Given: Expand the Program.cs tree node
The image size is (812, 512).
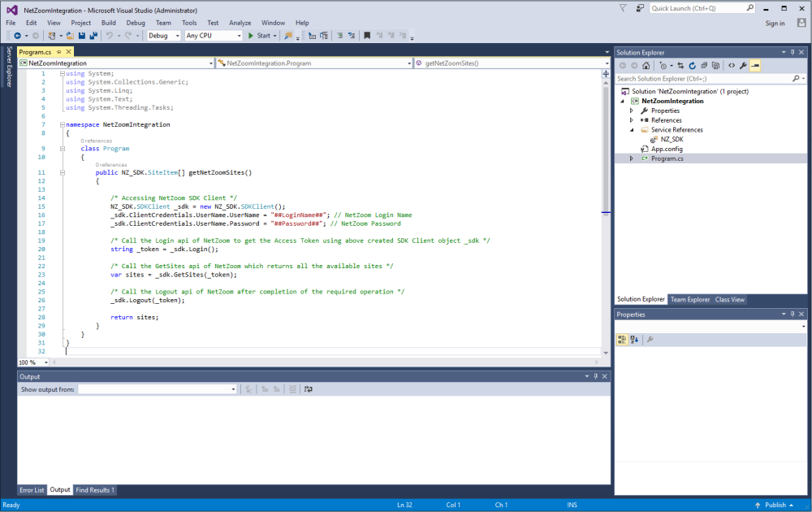Looking at the screenshot, I should 631,158.
